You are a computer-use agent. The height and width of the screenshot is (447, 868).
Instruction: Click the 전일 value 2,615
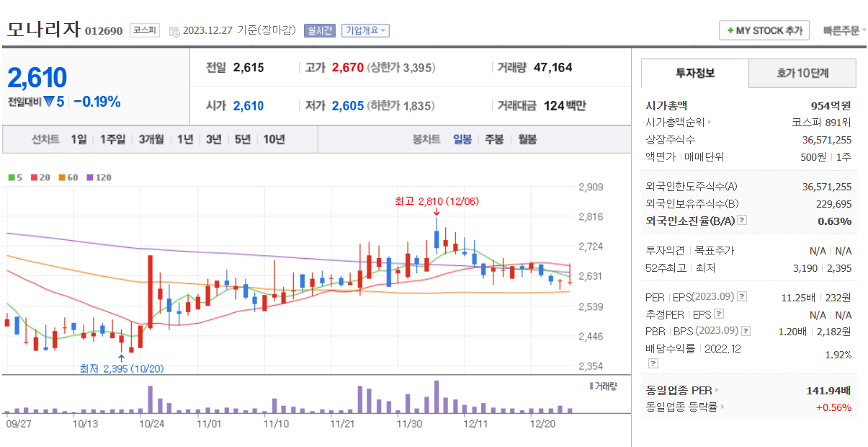click(249, 68)
